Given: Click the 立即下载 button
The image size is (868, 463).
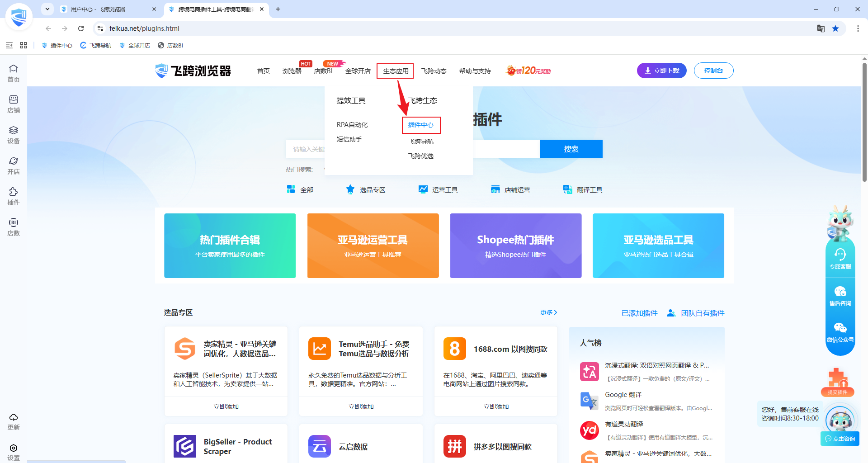Looking at the screenshot, I should pos(662,71).
